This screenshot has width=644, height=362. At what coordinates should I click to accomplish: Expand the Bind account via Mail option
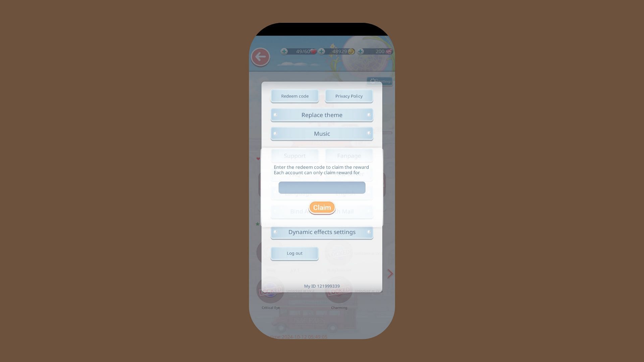point(322,211)
